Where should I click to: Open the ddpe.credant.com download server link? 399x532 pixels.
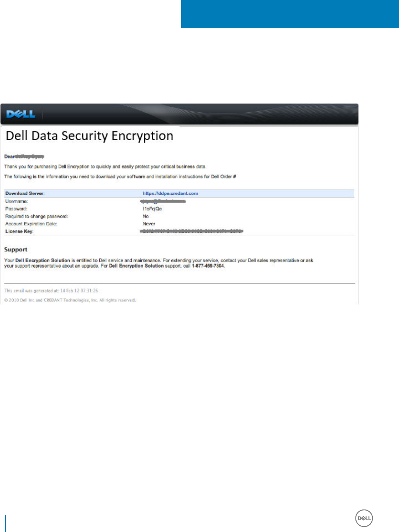(x=170, y=193)
